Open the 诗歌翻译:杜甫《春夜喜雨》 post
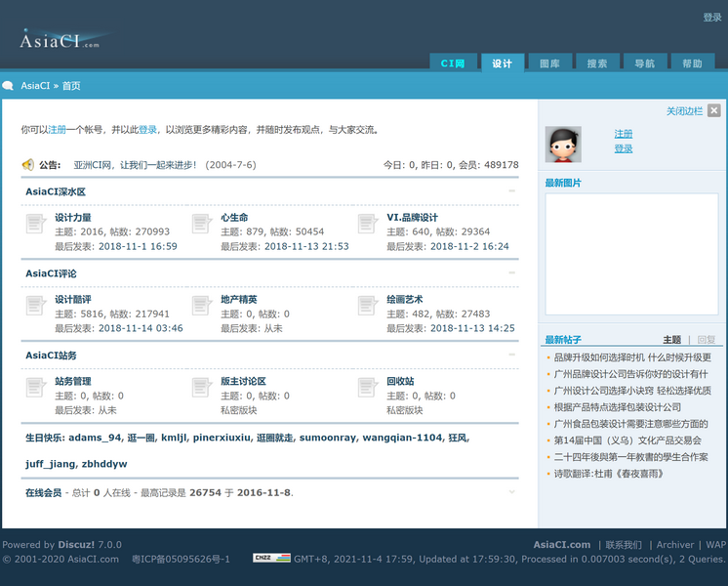 tap(608, 474)
